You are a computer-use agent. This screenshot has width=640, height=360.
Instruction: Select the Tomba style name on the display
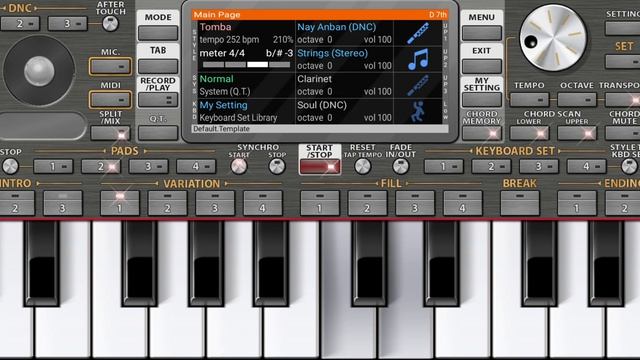point(215,27)
